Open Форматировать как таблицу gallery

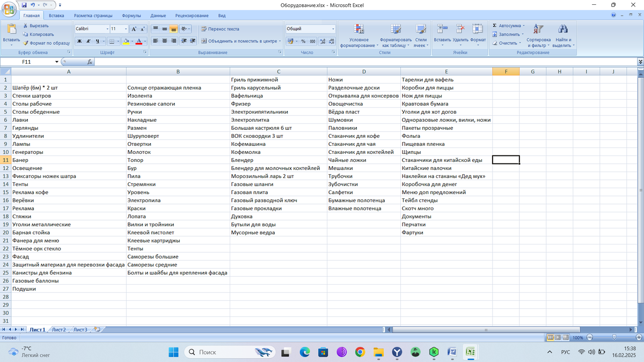(x=396, y=36)
